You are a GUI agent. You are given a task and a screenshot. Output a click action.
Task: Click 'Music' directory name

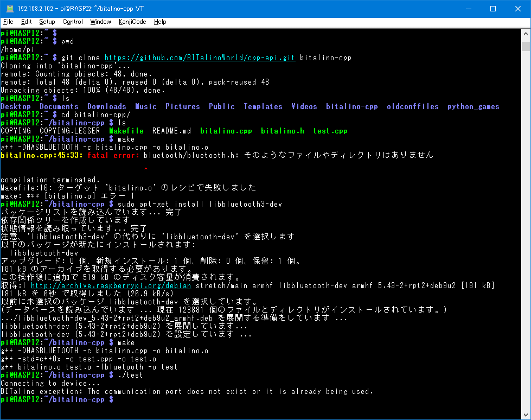point(145,106)
